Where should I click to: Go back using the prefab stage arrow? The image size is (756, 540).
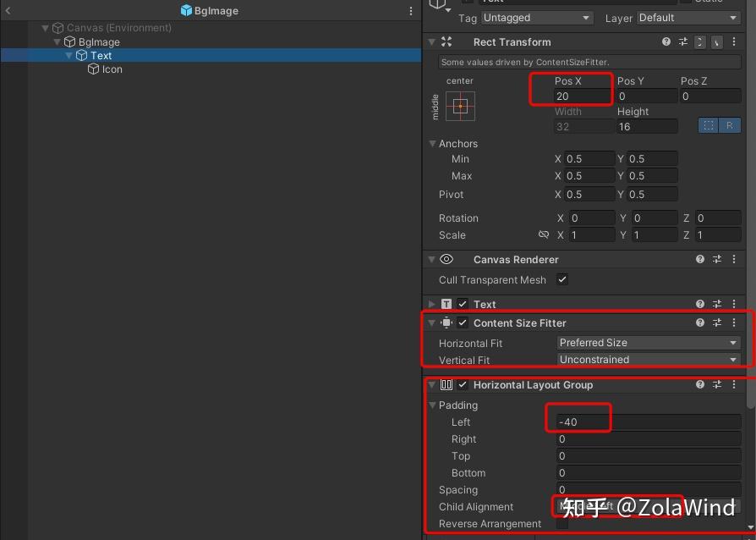(8, 10)
